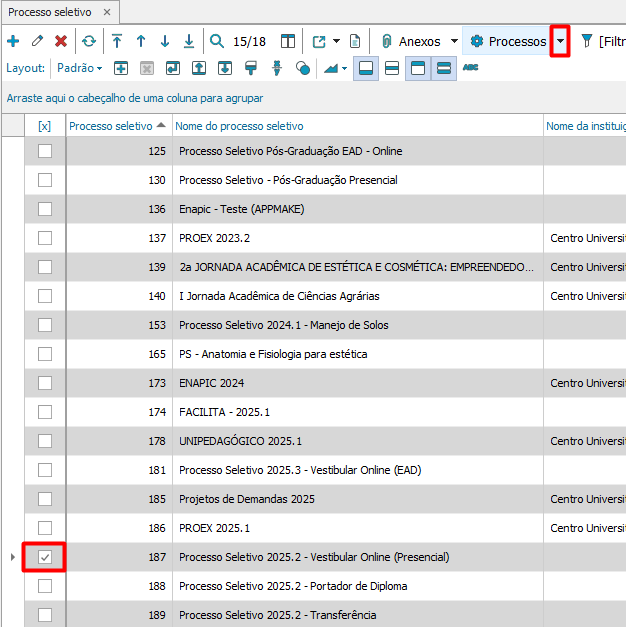Expand the Anexos dropdown arrow
This screenshot has height=627, width=626.
coord(454,41)
